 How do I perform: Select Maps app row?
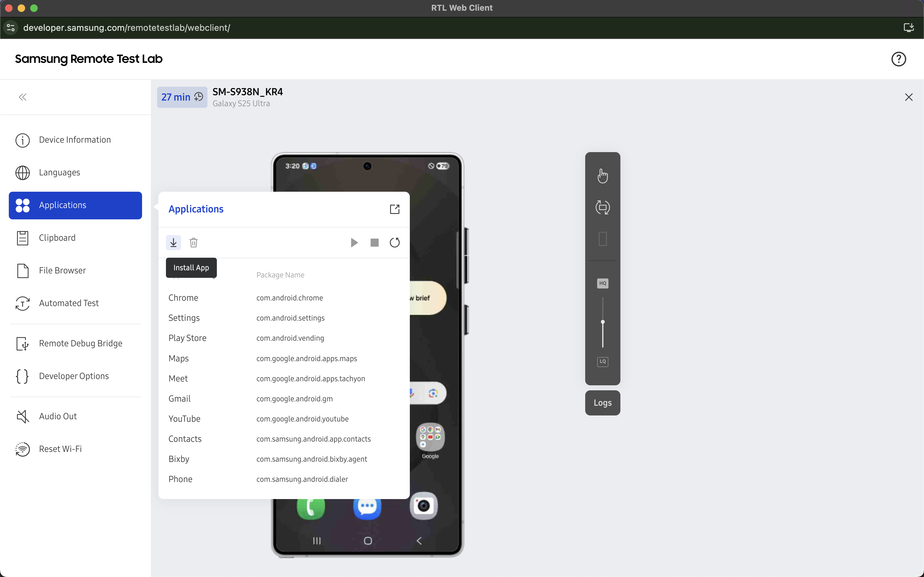click(284, 359)
